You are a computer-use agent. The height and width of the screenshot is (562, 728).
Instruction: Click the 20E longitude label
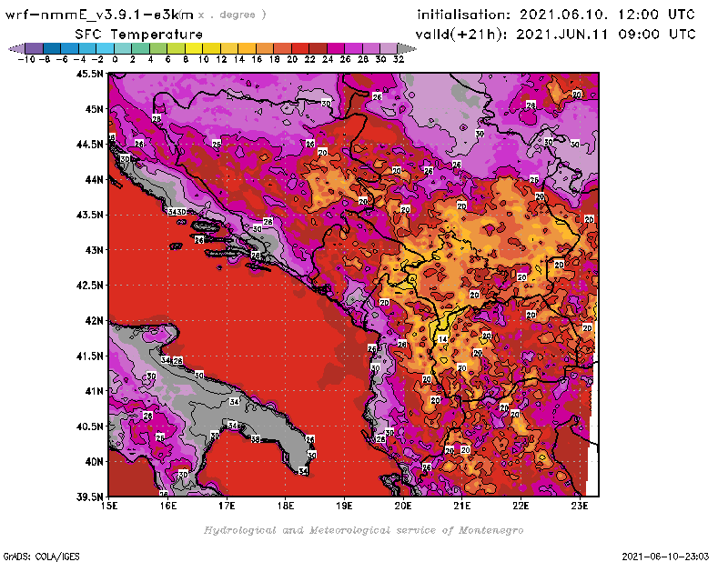pyautogui.click(x=403, y=506)
